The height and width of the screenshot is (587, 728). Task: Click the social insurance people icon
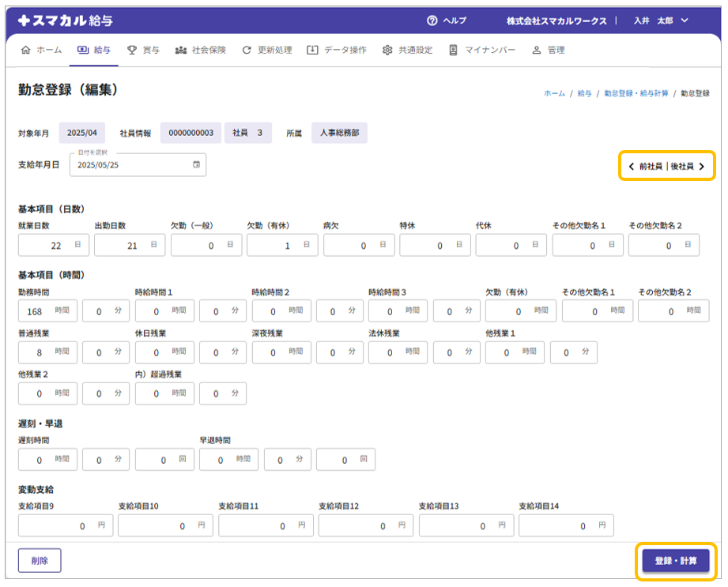coord(181,50)
